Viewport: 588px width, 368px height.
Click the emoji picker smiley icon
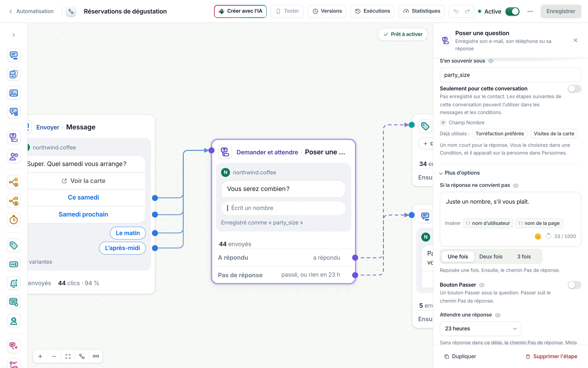pyautogui.click(x=538, y=236)
